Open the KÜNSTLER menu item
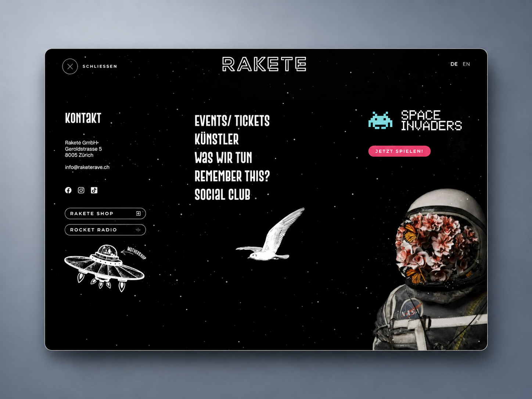Image resolution: width=532 pixels, height=399 pixels. [x=217, y=139]
